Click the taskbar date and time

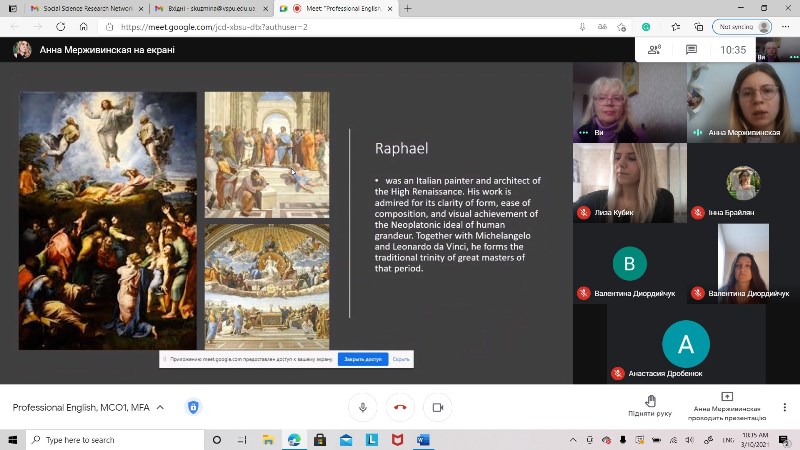click(755, 440)
